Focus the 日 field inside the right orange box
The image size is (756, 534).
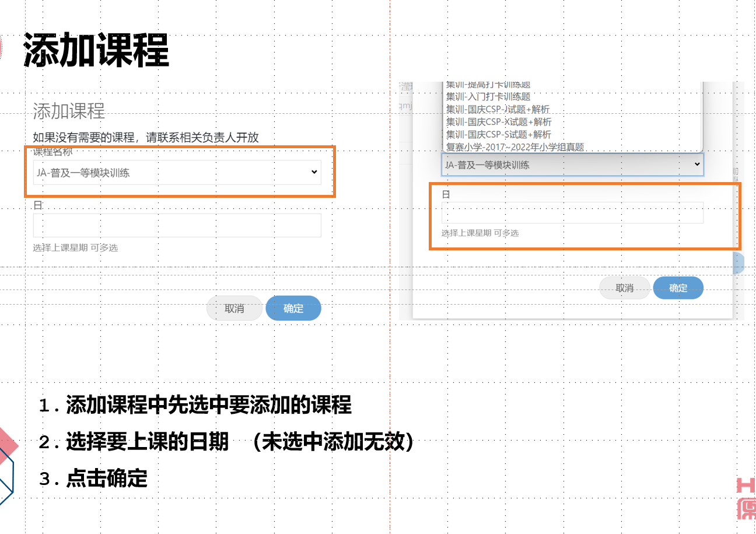(572, 212)
